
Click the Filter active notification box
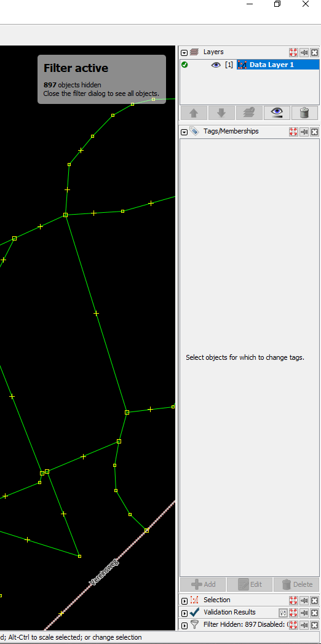point(102,79)
